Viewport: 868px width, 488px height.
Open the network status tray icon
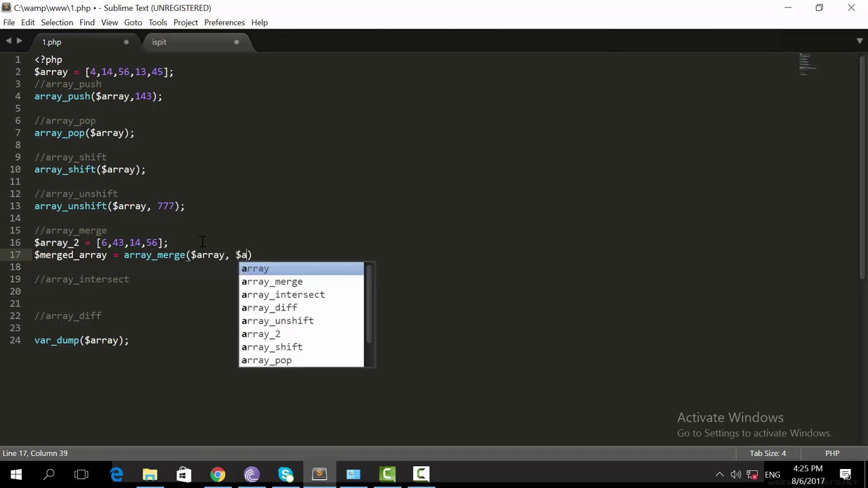(753, 474)
